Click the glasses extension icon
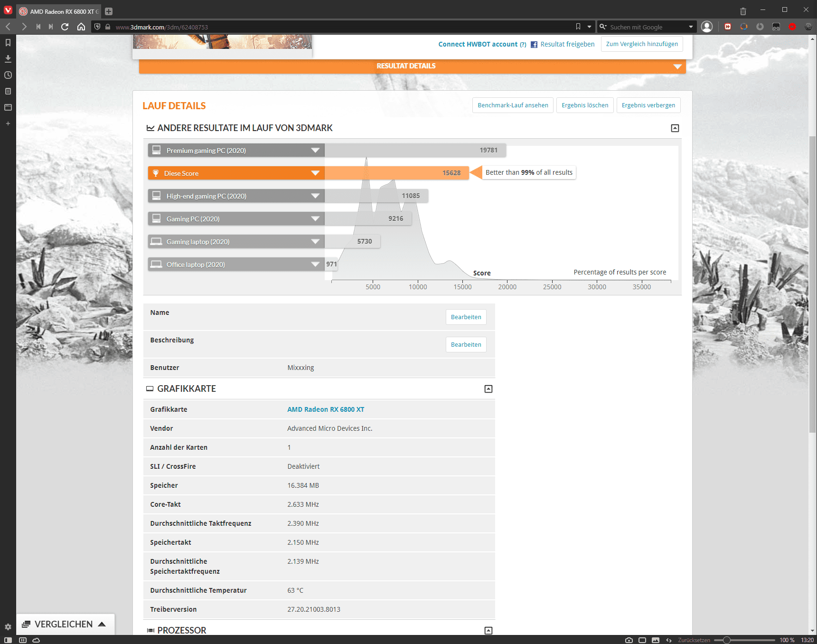Image resolution: width=817 pixels, height=644 pixels. coord(776,27)
